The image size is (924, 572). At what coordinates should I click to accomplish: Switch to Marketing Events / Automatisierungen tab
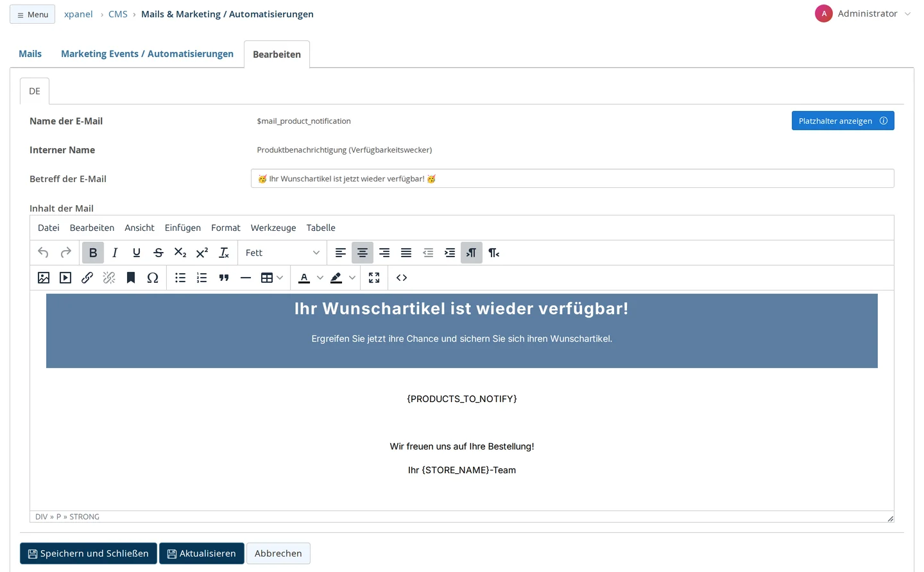(147, 54)
